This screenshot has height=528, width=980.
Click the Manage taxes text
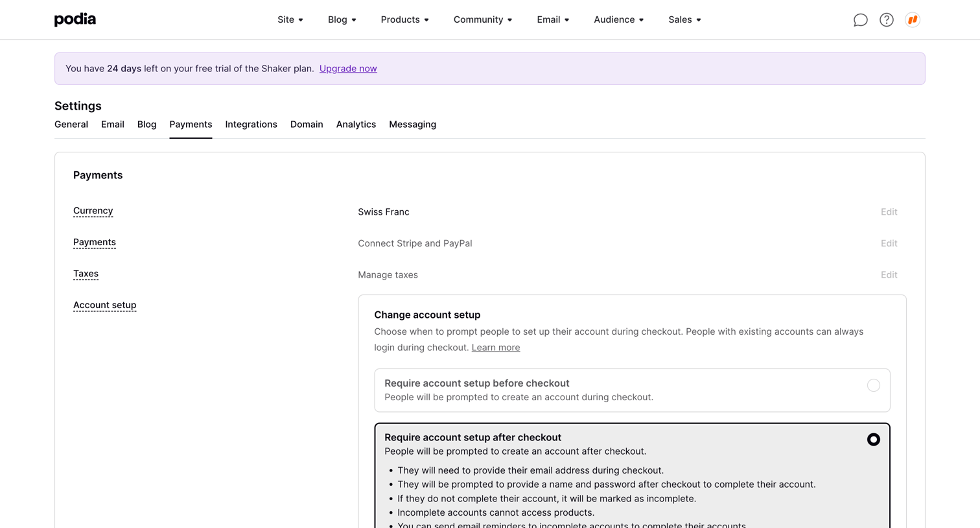click(388, 275)
